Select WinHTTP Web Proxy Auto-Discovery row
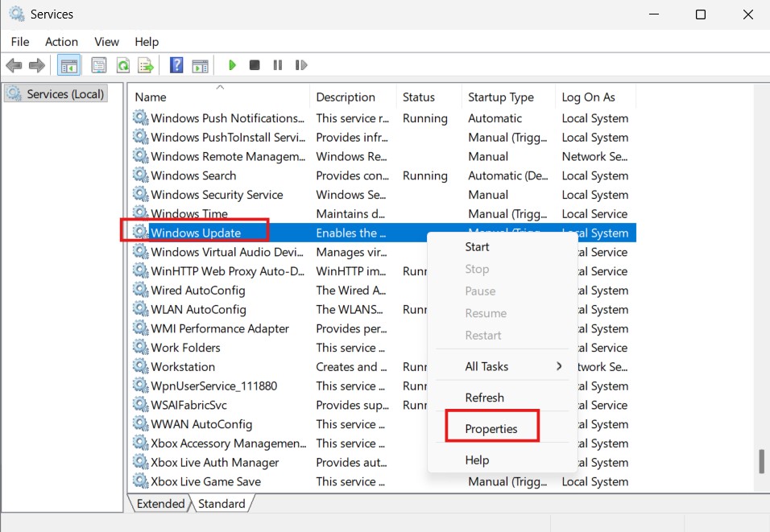 [279, 271]
